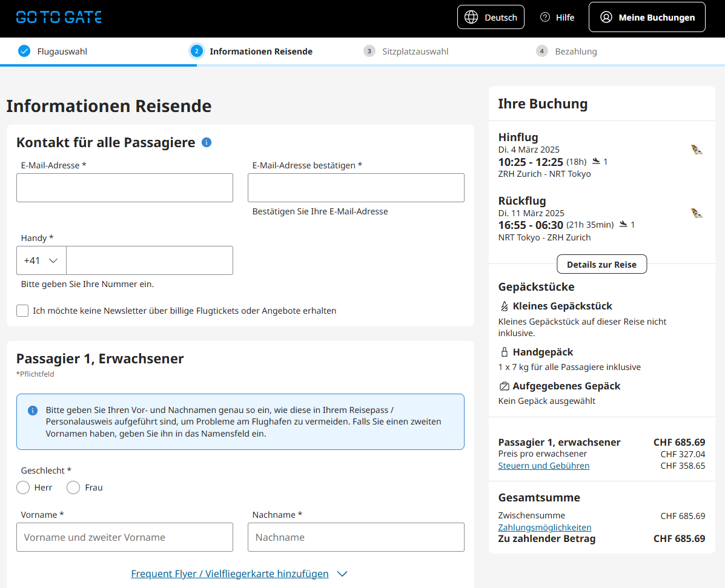This screenshot has height=588, width=725.
Task: Click the Details zur Reise button
Action: pos(601,264)
